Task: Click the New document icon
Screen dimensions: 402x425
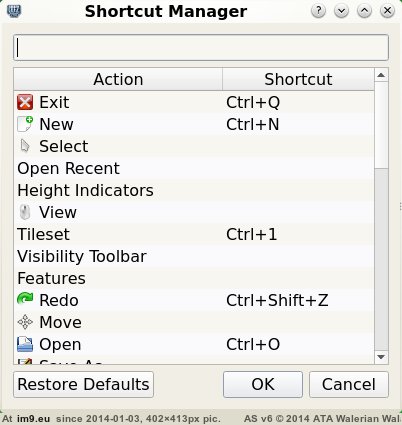Action: pyautogui.click(x=25, y=124)
